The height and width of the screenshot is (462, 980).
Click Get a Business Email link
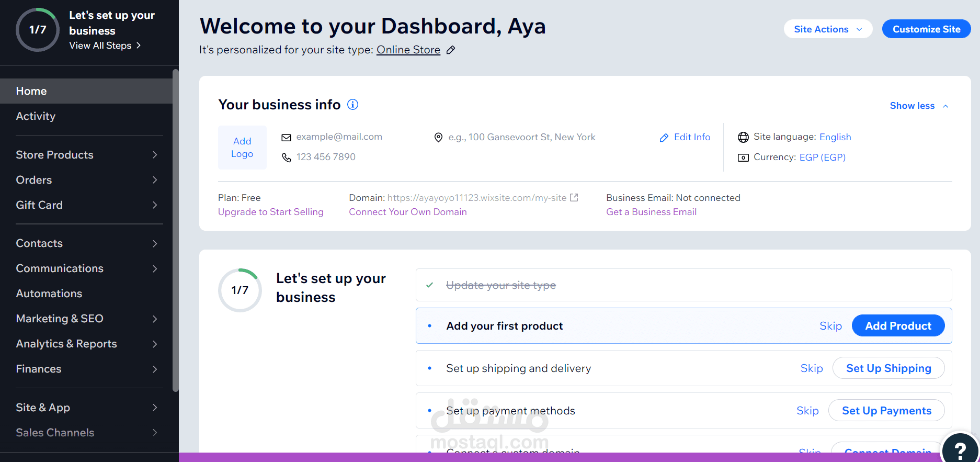point(651,212)
